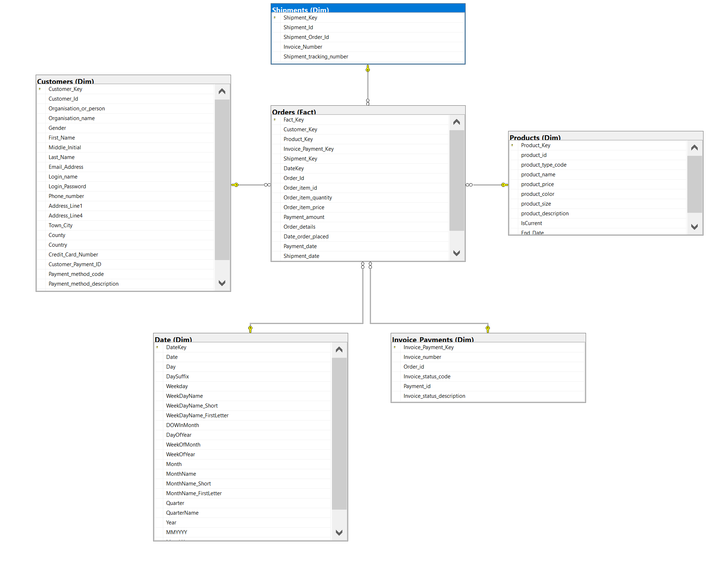Click the Product_Key primary key icon
728x563 pixels.
point(512,145)
